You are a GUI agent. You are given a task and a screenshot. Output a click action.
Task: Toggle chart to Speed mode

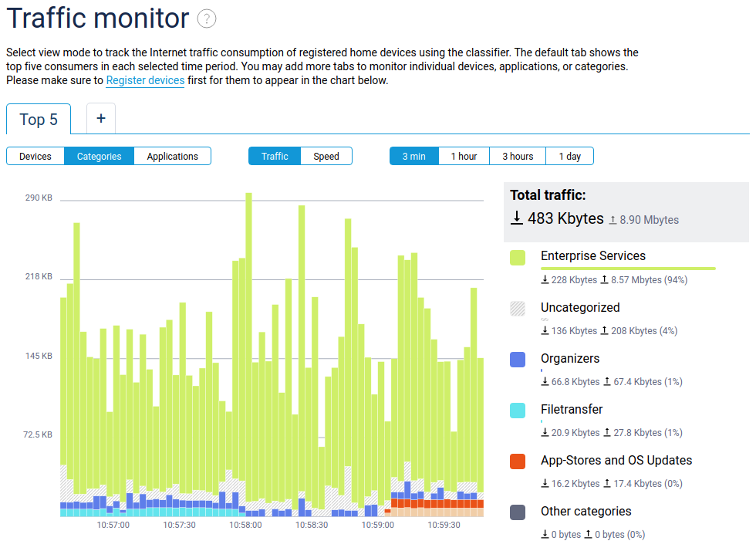tap(326, 157)
